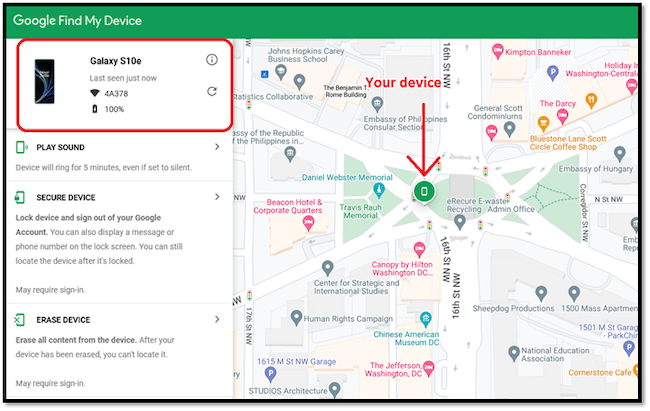Click the Johns Hopkins Carey Business School pin

click(281, 72)
